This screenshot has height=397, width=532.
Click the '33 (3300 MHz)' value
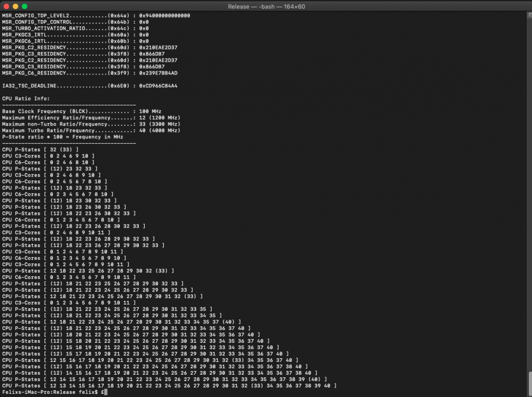[160, 125]
